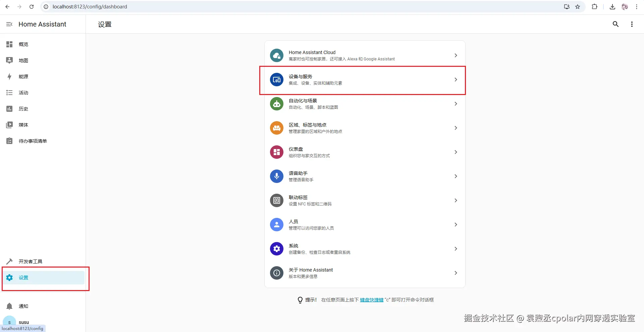Click the 能源 lightning bolt icon
Viewport: 644px width, 332px height.
(x=9, y=77)
